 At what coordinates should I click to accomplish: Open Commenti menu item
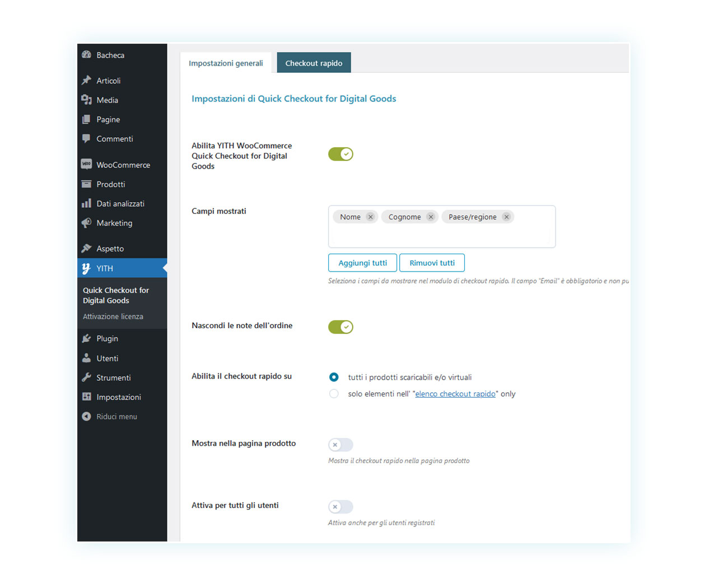click(x=122, y=138)
